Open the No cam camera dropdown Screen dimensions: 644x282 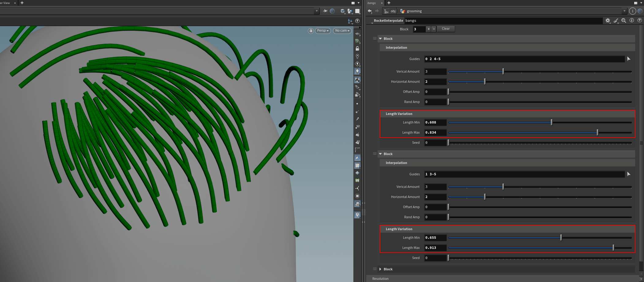point(342,31)
